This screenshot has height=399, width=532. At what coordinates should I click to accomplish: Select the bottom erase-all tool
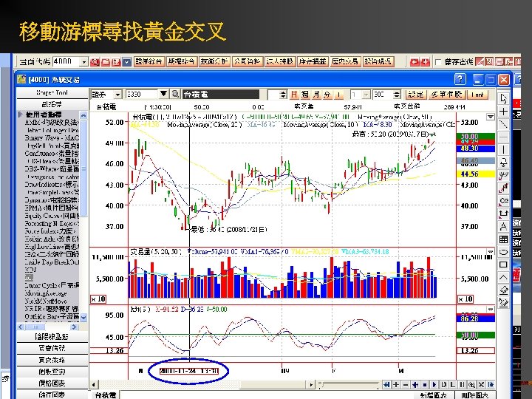[503, 302]
